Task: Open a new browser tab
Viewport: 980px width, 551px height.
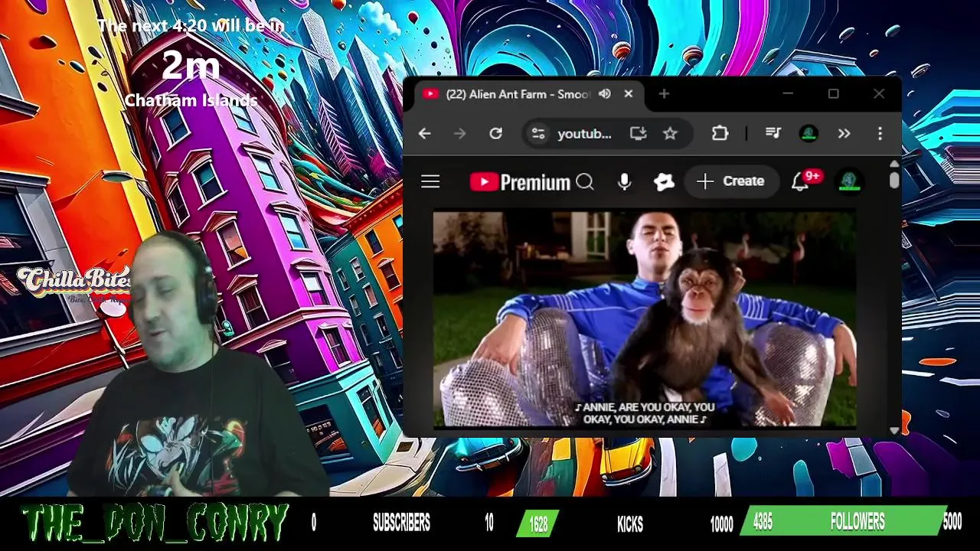Action: (x=664, y=94)
